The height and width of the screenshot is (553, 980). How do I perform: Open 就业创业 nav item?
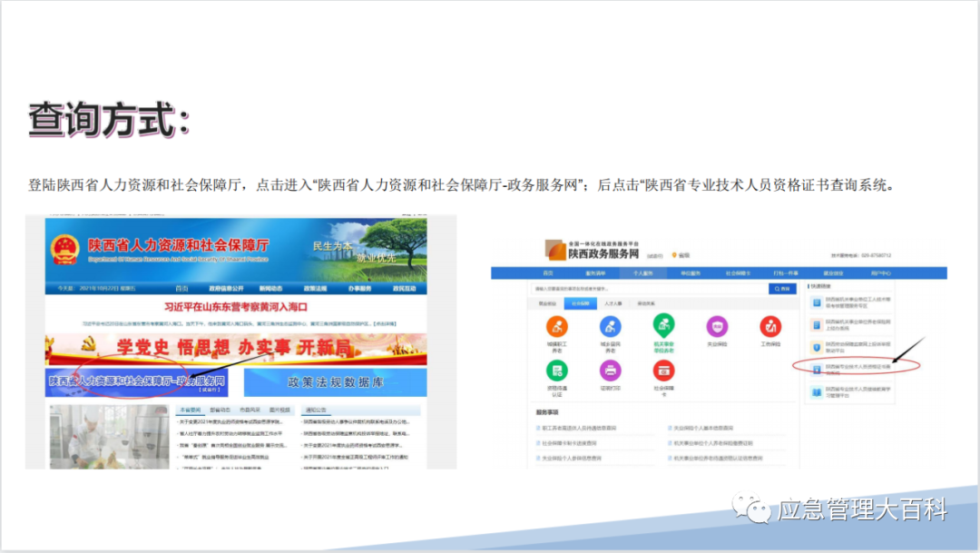[833, 273]
